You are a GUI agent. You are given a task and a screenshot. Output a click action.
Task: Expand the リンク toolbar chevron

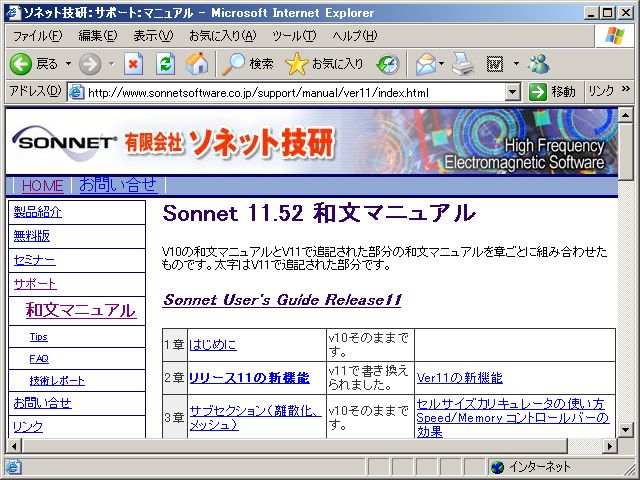(x=626, y=89)
